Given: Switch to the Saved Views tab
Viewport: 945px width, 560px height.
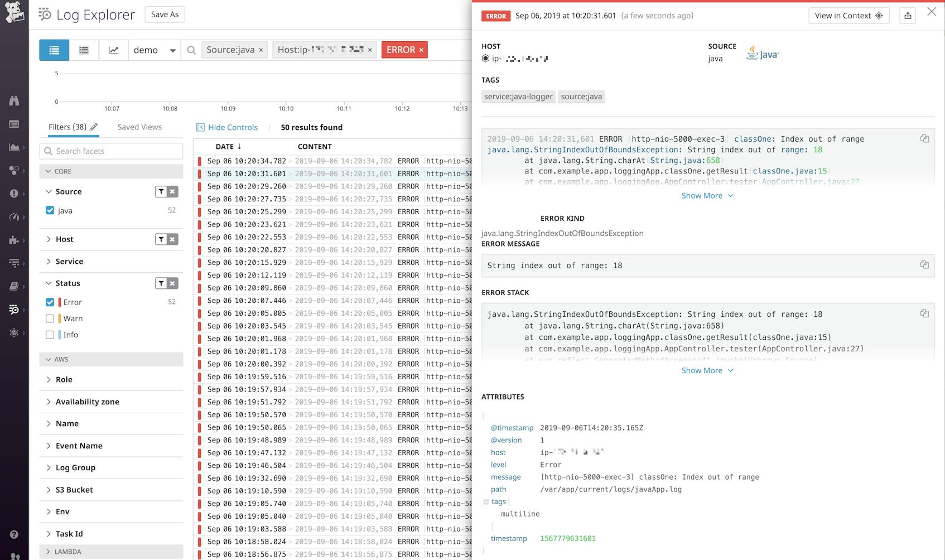Looking at the screenshot, I should tap(139, 127).
